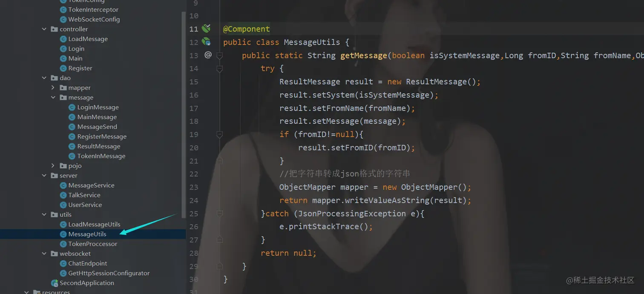
Task: Select the MessageUtils class in tree
Action: (87, 234)
